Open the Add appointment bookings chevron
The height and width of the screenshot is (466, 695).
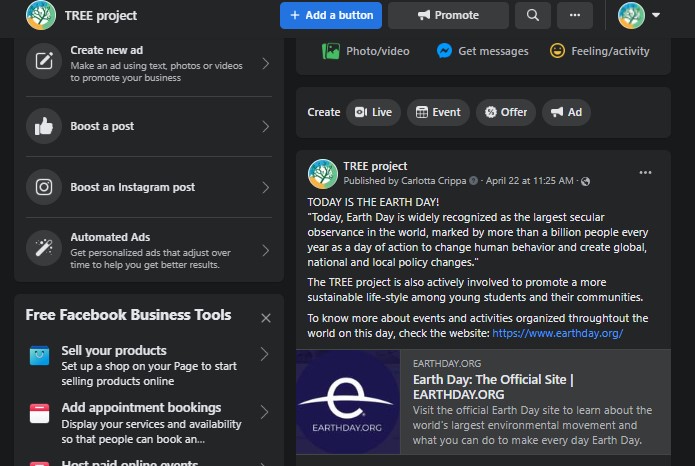click(x=265, y=412)
